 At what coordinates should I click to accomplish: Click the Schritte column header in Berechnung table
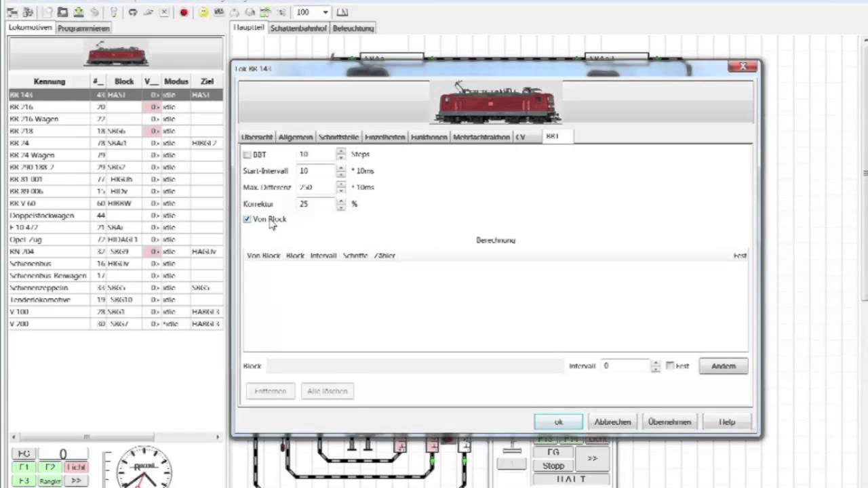point(355,256)
